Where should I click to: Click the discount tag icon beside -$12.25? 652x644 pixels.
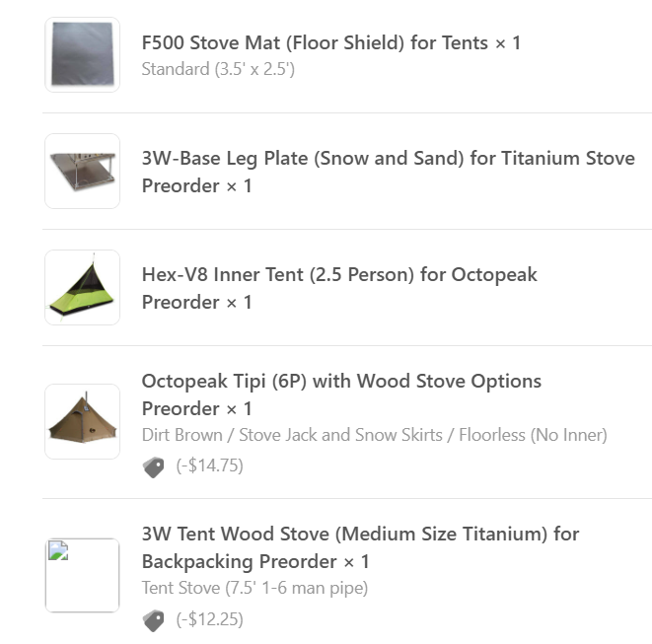(154, 620)
